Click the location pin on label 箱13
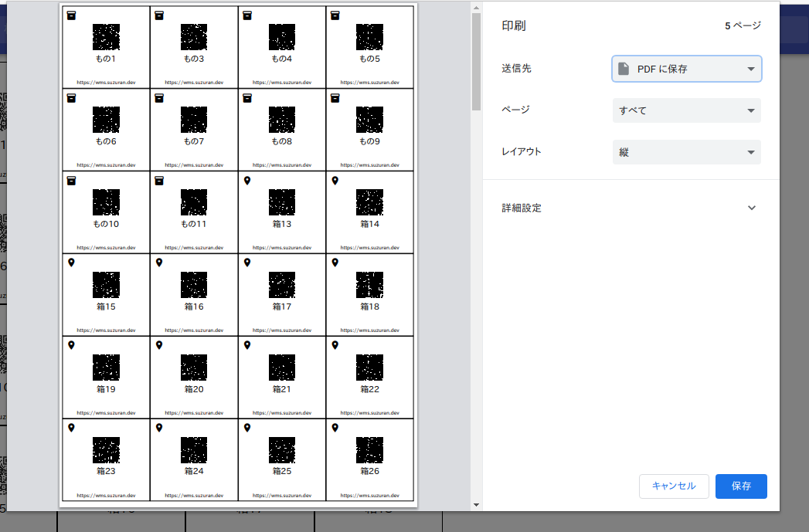This screenshot has width=809, height=532. click(x=248, y=181)
